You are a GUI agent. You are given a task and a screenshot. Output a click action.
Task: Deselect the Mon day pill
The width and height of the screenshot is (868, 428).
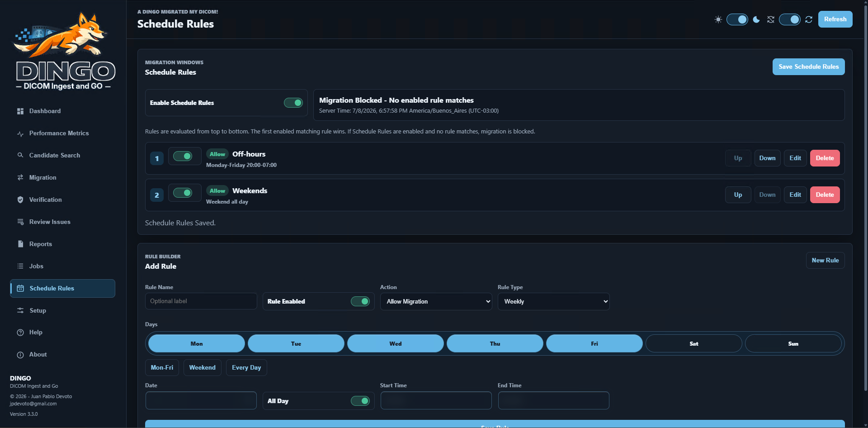197,343
